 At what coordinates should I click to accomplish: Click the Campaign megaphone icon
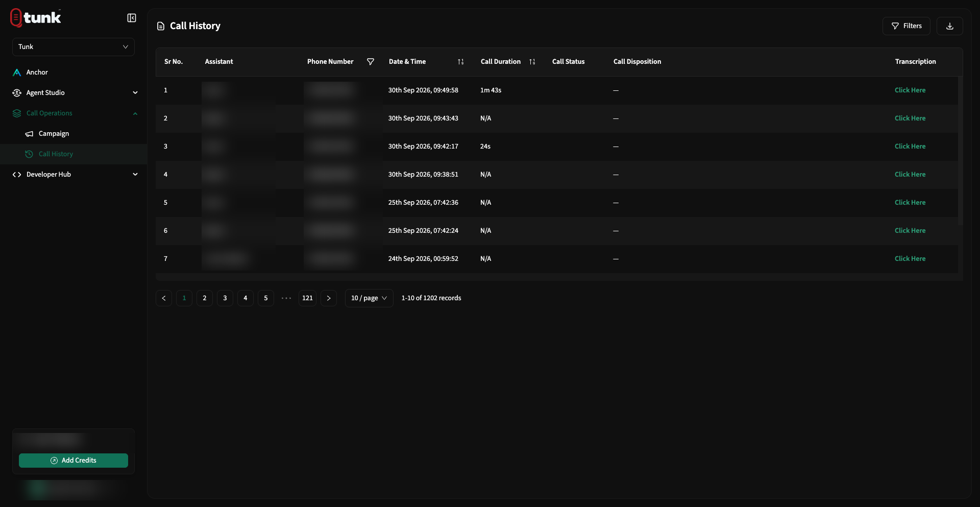click(29, 134)
